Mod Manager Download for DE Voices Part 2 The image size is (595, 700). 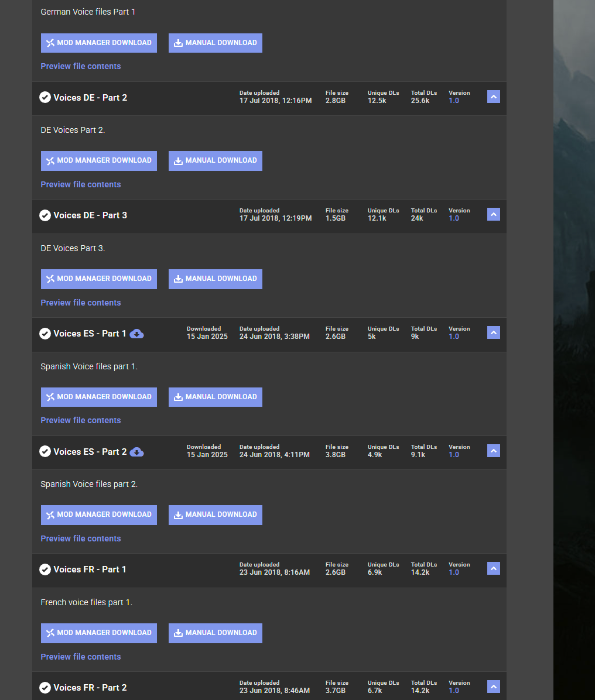point(99,161)
